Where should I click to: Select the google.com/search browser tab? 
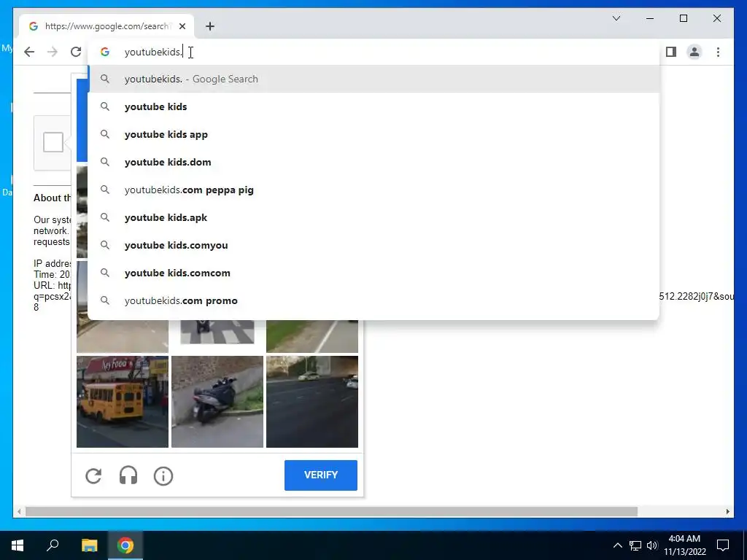coord(107,26)
